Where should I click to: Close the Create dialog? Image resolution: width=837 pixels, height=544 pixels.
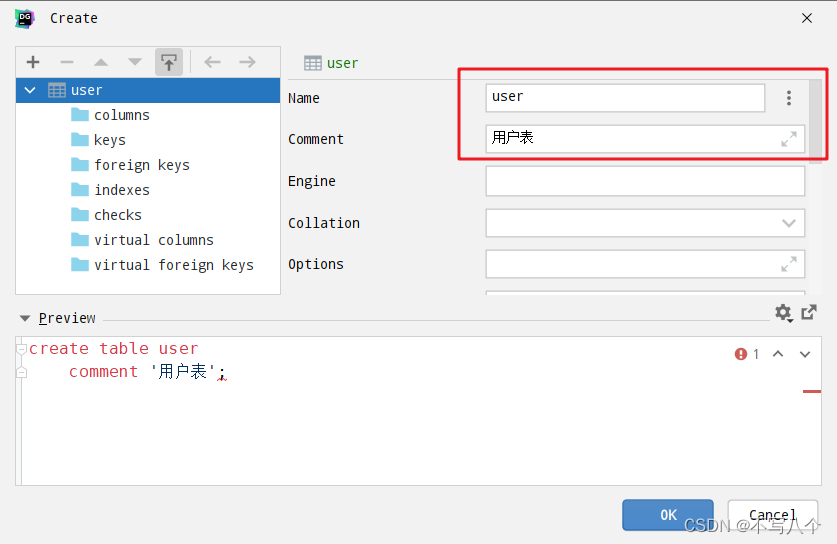(x=807, y=18)
